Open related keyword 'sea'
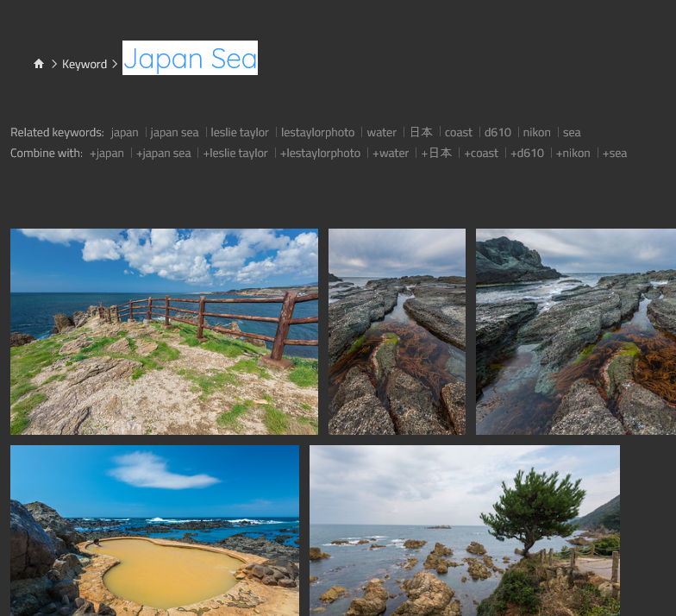The width and height of the screenshot is (676, 616). [572, 133]
